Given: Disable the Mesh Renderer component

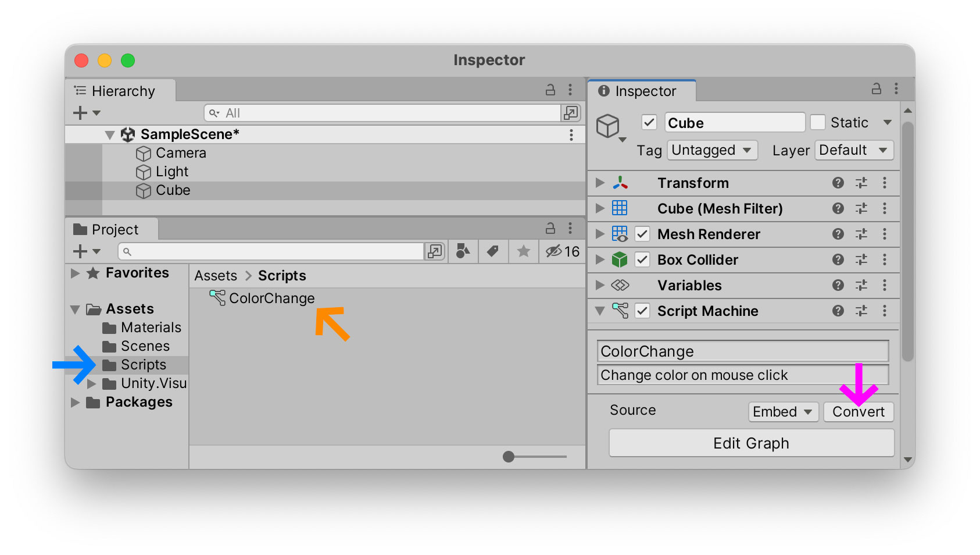Looking at the screenshot, I should point(642,234).
